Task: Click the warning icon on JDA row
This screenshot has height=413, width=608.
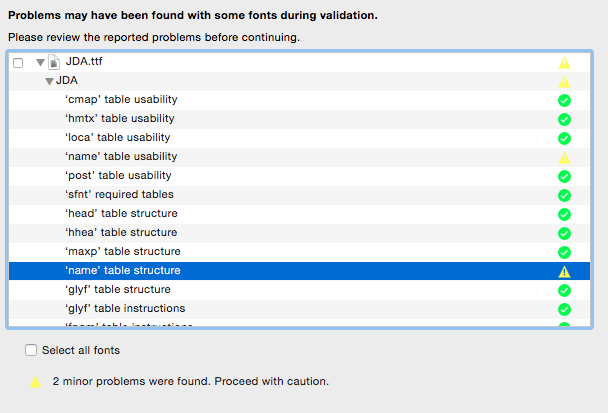Action: 564,82
